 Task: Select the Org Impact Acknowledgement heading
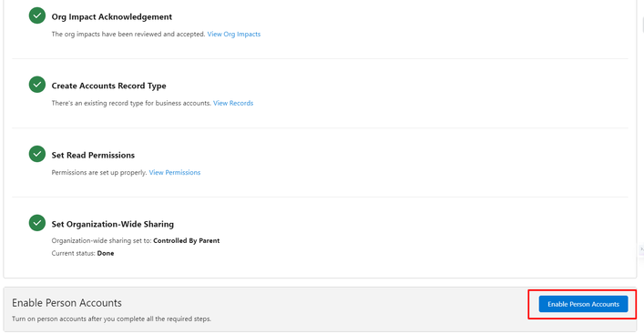point(112,16)
